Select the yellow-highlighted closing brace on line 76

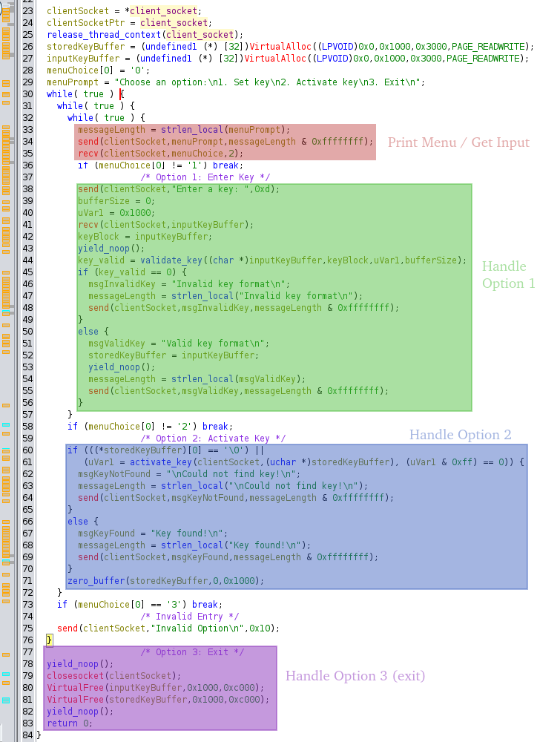tap(49, 640)
